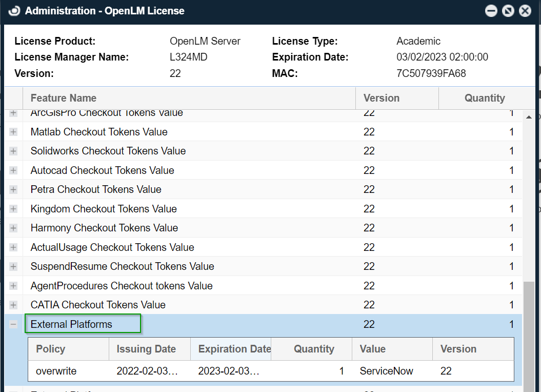The height and width of the screenshot is (392, 541).
Task: Click the OpenLM logo icon in title bar
Action: [14, 11]
